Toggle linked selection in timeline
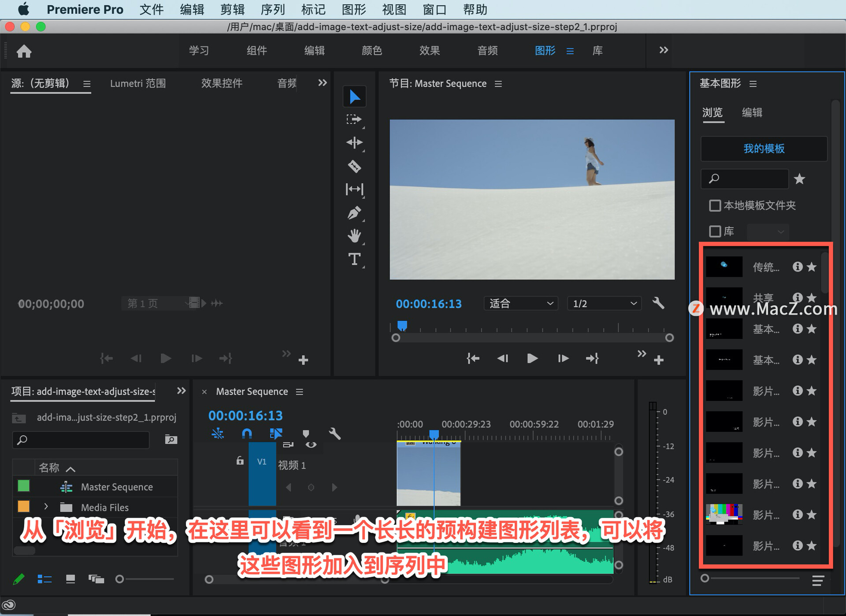 [x=276, y=434]
